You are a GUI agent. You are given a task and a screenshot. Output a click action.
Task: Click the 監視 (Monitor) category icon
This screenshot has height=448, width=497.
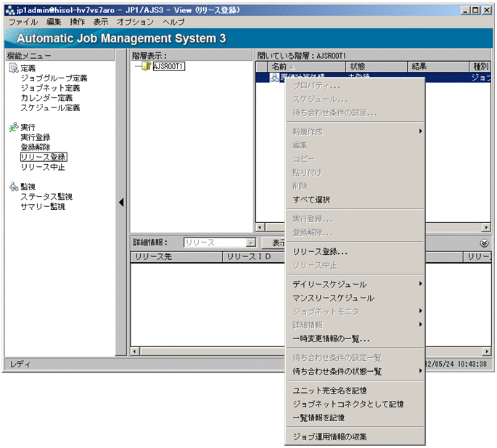[13, 187]
